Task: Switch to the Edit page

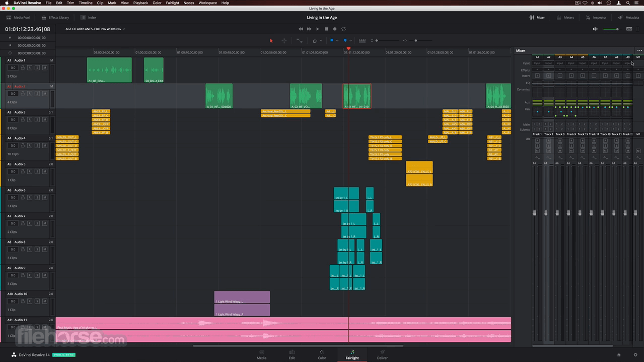Action: 292,354
